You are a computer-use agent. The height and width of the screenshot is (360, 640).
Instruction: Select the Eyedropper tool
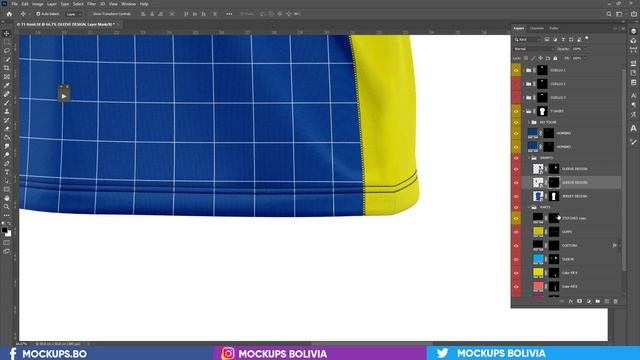(7, 85)
